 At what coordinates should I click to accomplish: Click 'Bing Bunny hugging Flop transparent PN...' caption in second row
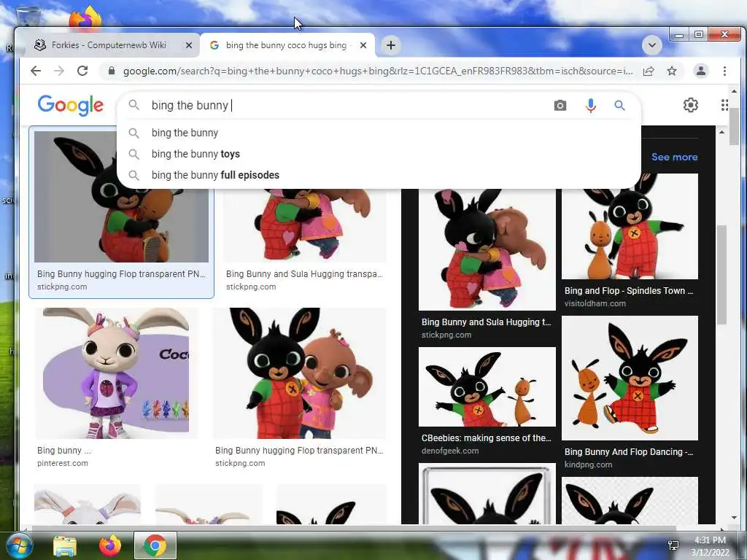pyautogui.click(x=299, y=450)
